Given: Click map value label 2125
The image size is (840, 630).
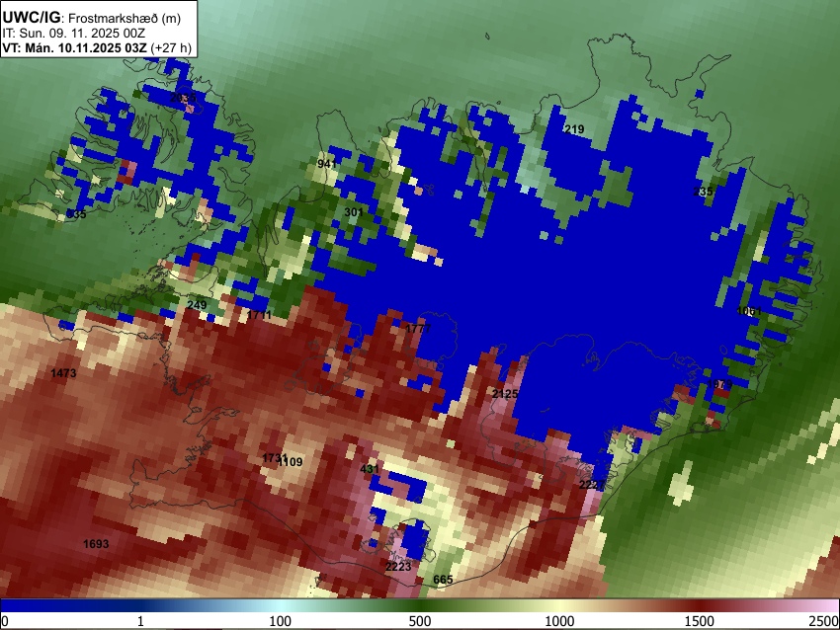Looking at the screenshot, I should point(505,394).
